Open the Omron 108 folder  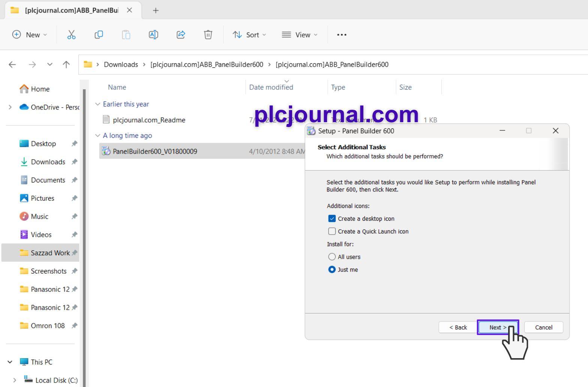pyautogui.click(x=48, y=326)
